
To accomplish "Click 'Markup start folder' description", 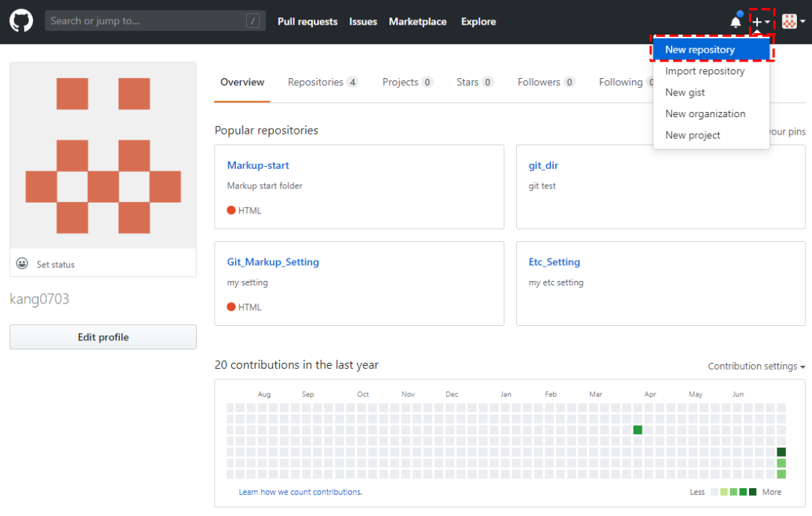I will coord(265,186).
